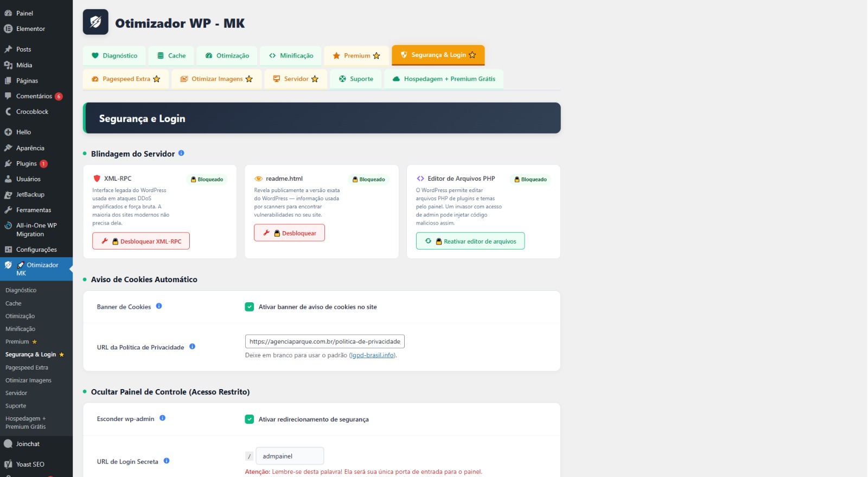Click the Otimizador MK sidebar menu item
Screen dimensions: 868x477
tap(36, 269)
